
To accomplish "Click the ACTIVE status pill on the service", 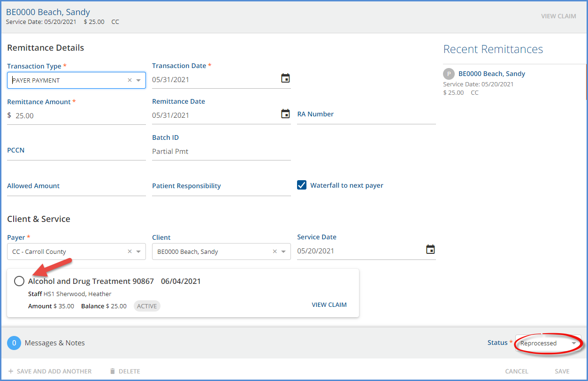I will click(147, 305).
